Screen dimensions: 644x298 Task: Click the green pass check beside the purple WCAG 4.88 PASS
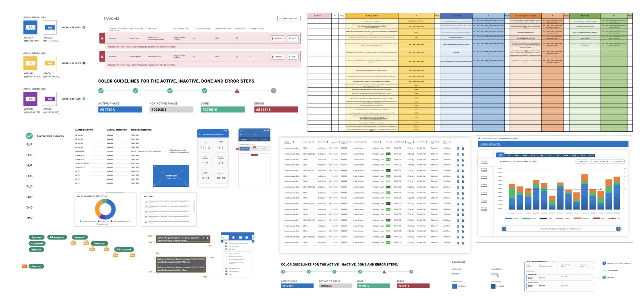84,99
